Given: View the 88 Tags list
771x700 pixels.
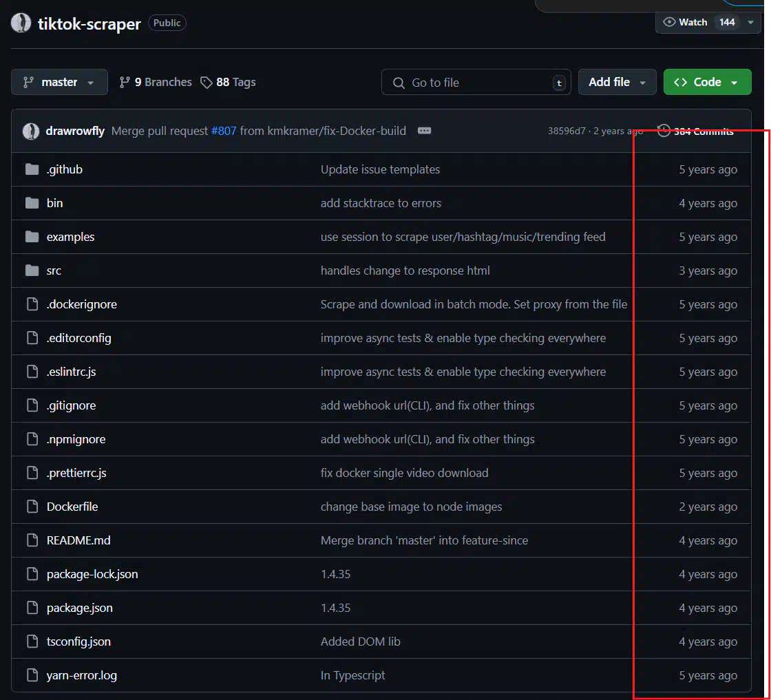Looking at the screenshot, I should point(228,82).
